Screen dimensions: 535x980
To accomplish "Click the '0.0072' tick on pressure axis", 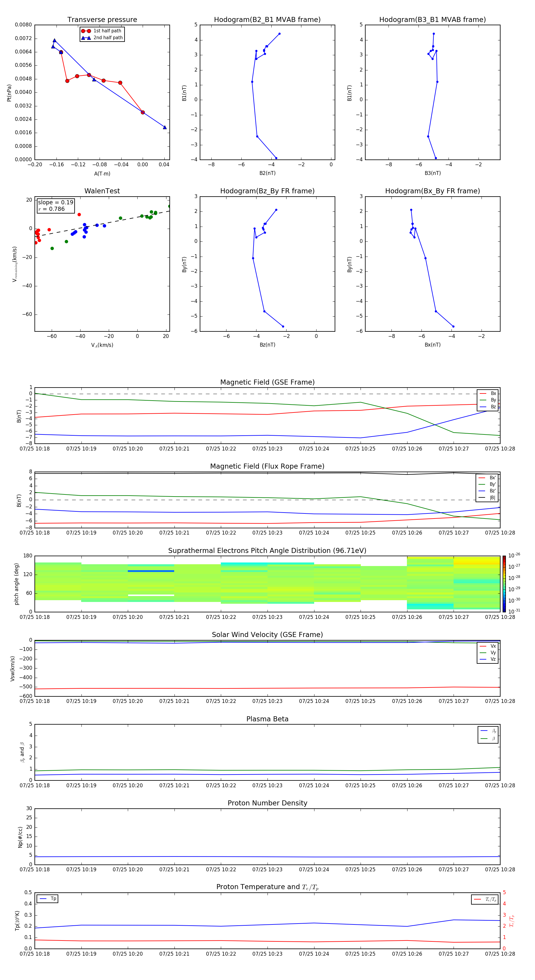I will [x=23, y=38].
